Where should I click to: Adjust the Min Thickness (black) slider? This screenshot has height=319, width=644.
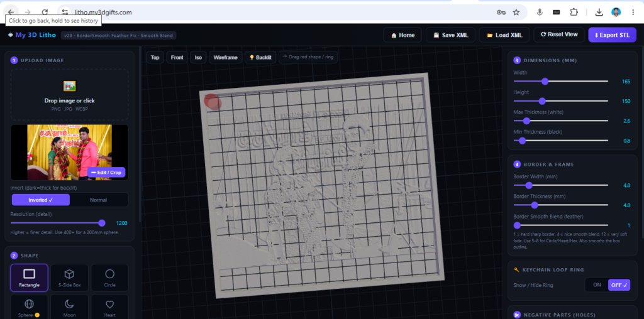[x=560, y=140]
